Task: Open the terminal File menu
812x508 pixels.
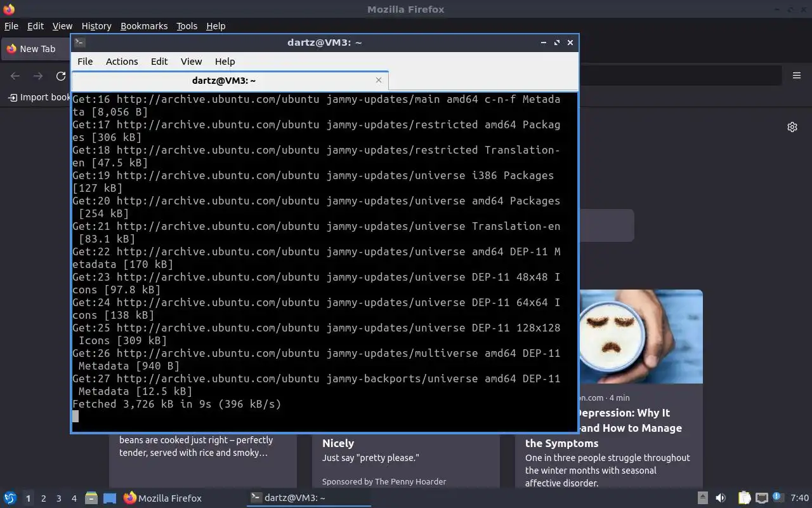Action: coord(85,62)
